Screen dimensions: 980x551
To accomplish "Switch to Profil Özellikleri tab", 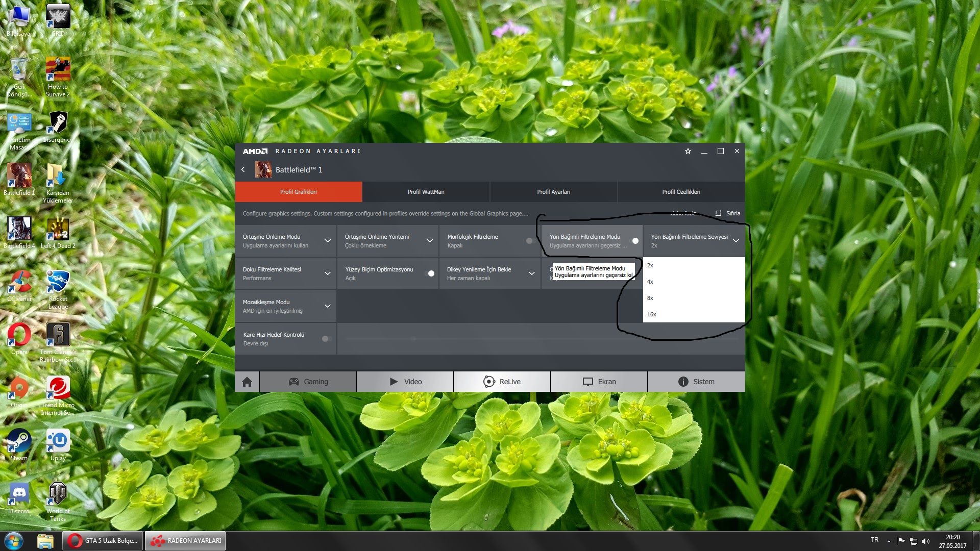I will coord(681,192).
